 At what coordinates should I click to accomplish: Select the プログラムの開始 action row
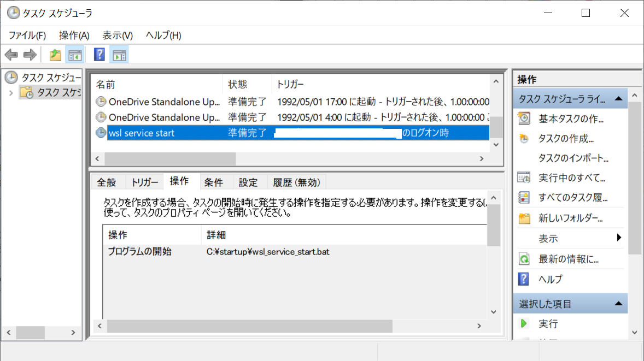[295, 251]
